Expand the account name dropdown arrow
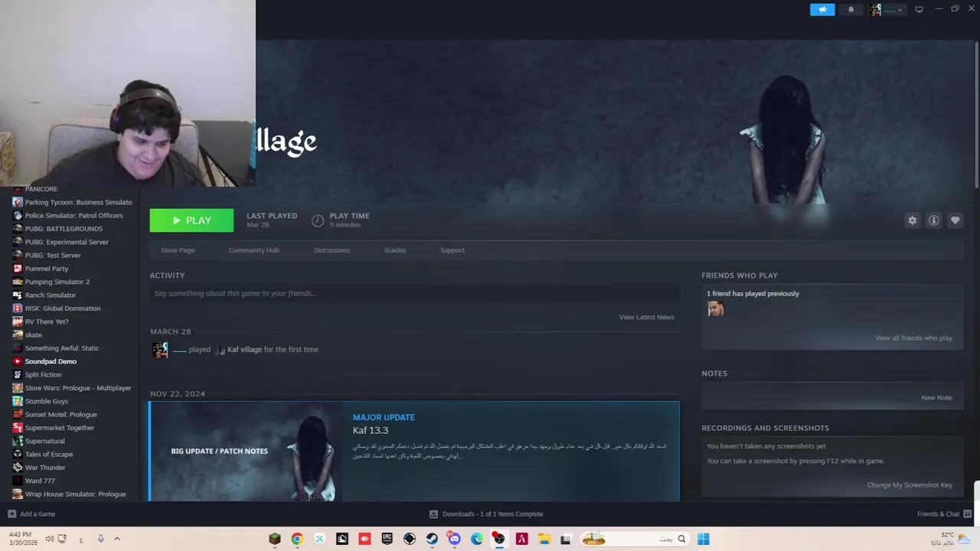The width and height of the screenshot is (980, 551). click(900, 10)
